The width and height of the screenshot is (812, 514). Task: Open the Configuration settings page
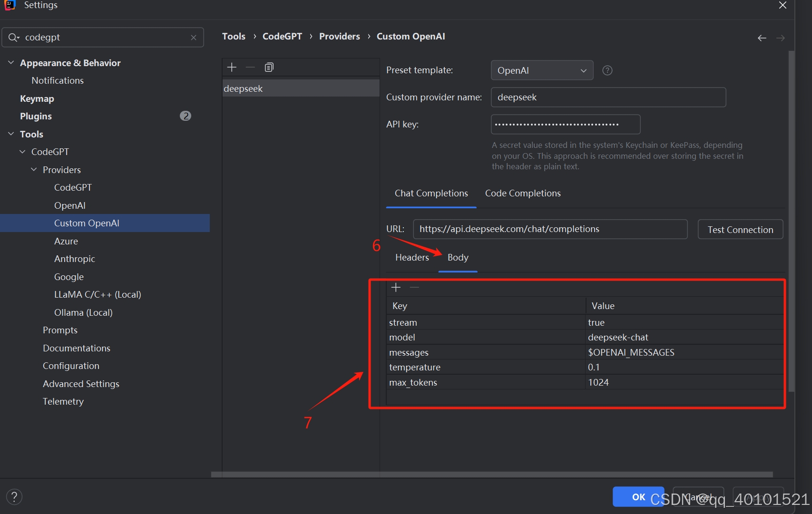click(x=71, y=366)
